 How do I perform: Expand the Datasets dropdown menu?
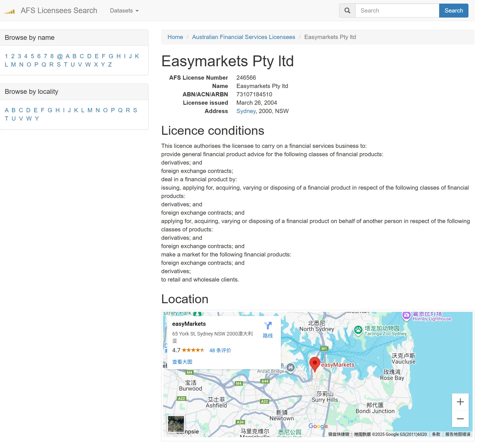124,11
